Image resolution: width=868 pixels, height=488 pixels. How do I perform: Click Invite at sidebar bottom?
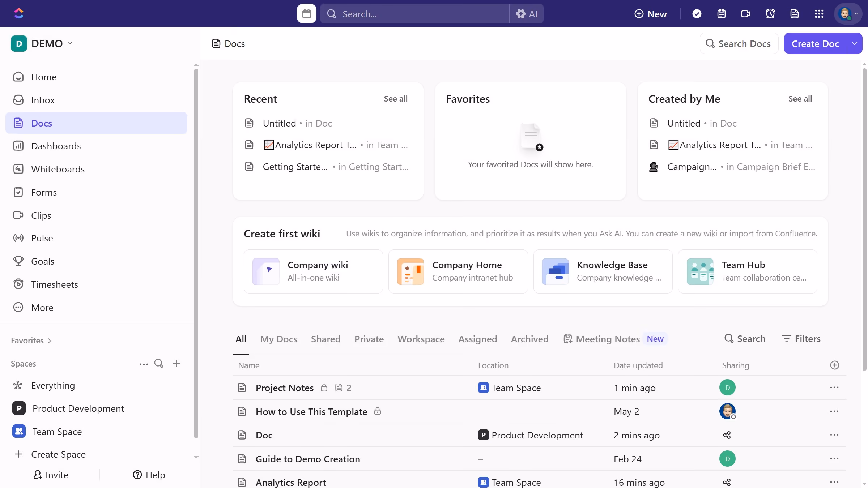click(x=51, y=475)
